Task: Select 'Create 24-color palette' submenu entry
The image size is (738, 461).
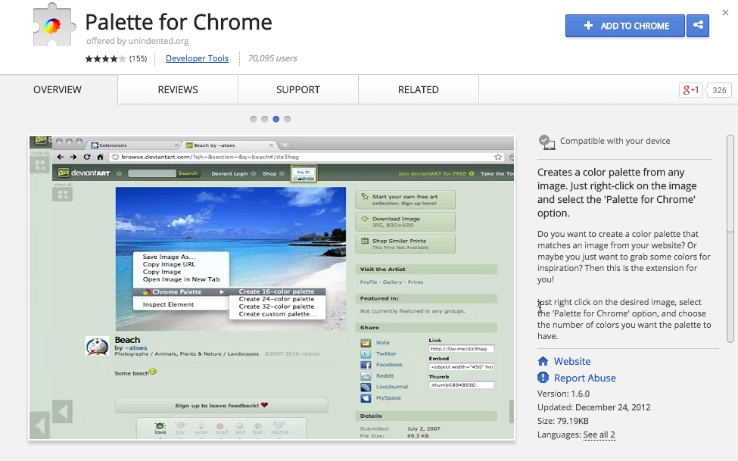Action: 277,299
